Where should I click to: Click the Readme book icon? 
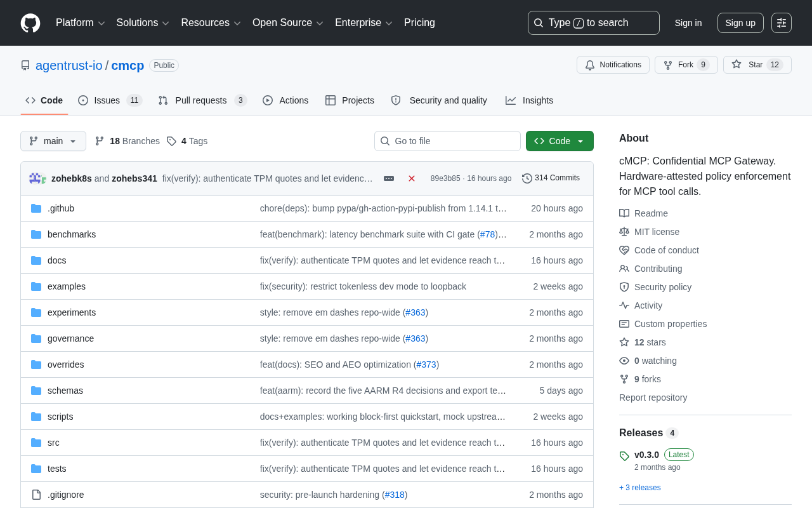point(624,213)
